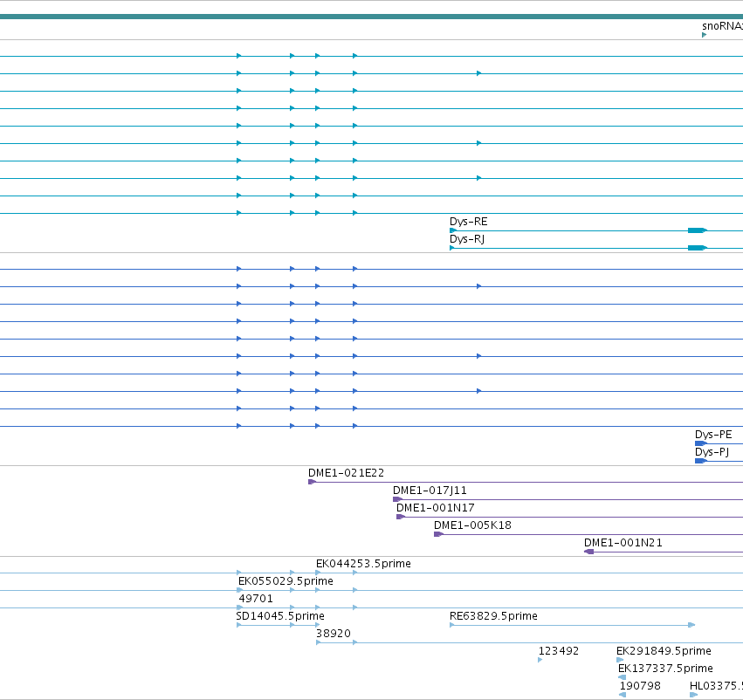This screenshot has height=700, width=743.
Task: Click the purple end marker of DME1-001N21
Action: point(589,552)
